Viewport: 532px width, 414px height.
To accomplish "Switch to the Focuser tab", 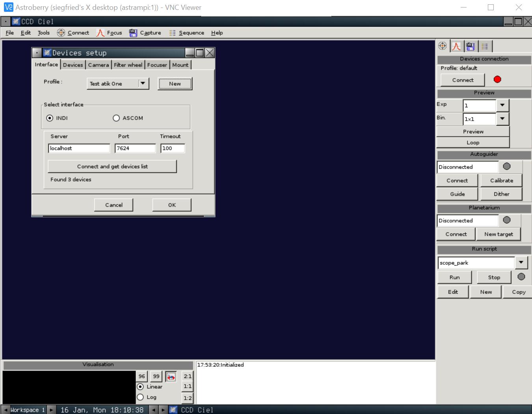I will 157,65.
